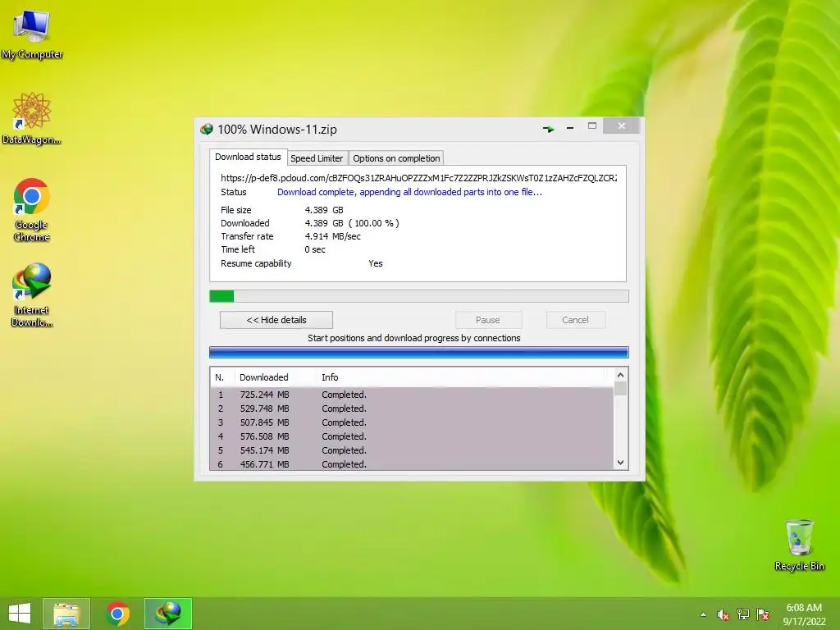Click the blue connections progress bar
Image resolution: width=840 pixels, height=630 pixels.
[x=419, y=353]
